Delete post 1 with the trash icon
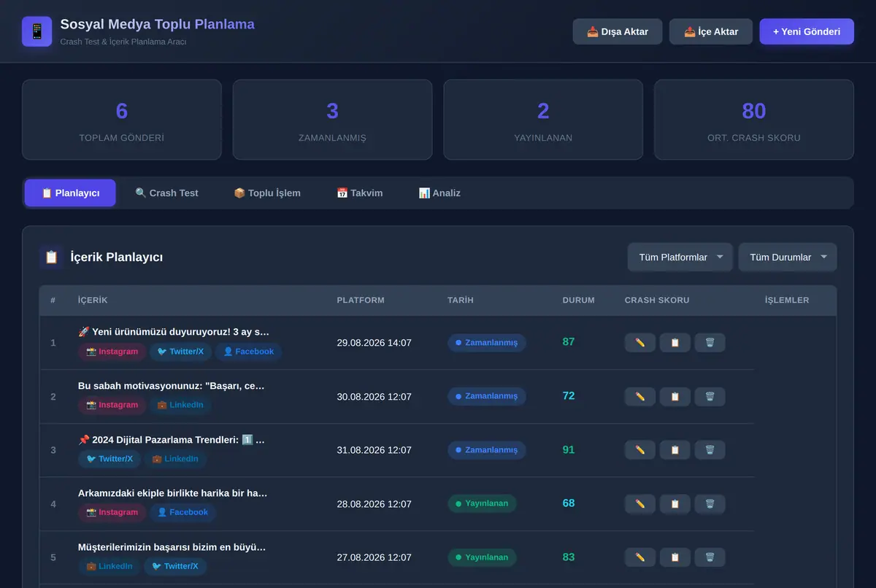The height and width of the screenshot is (588, 876). (x=710, y=342)
